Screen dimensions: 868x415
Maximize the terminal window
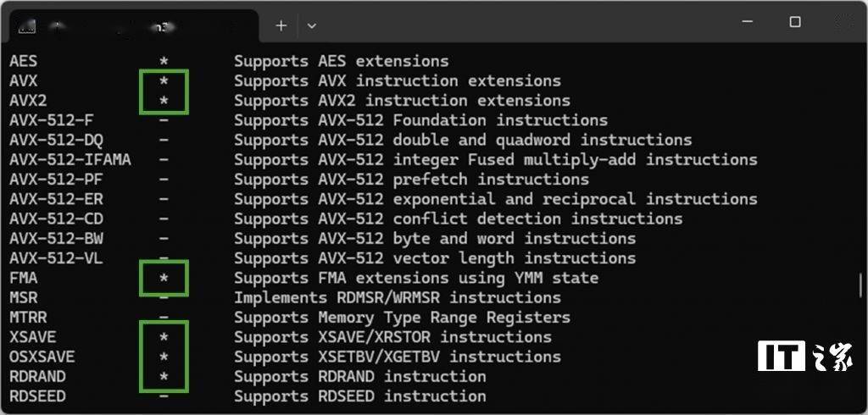point(795,21)
